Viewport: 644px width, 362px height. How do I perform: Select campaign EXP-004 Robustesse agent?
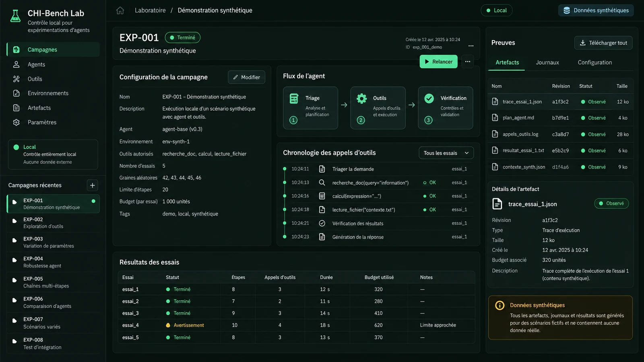point(53,262)
